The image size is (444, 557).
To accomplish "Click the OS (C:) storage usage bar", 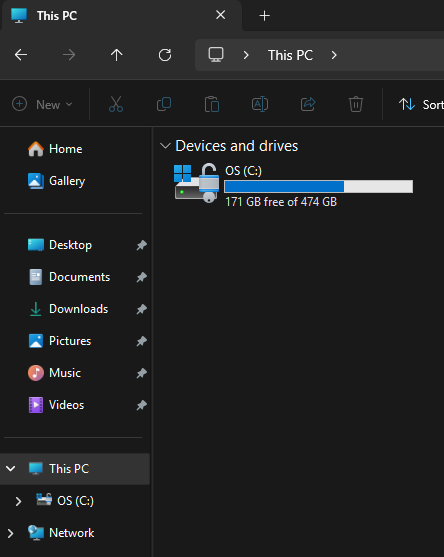I will click(319, 186).
